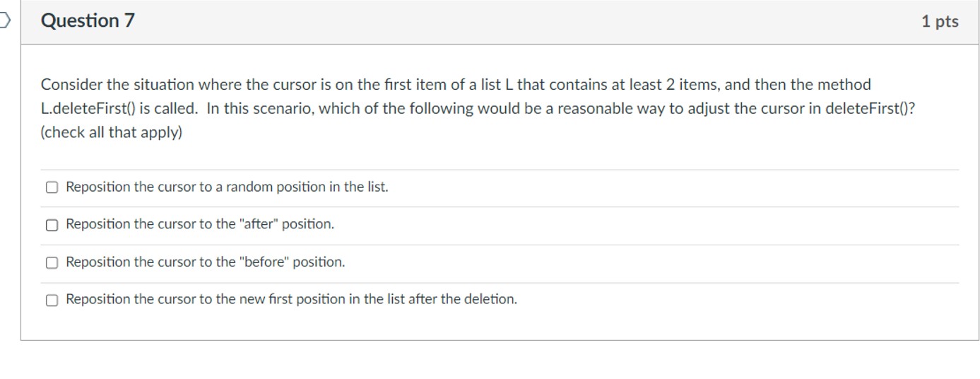Flag Question 7 with the left-edge marker icon
Screen dimensions: 980x379
[4, 21]
